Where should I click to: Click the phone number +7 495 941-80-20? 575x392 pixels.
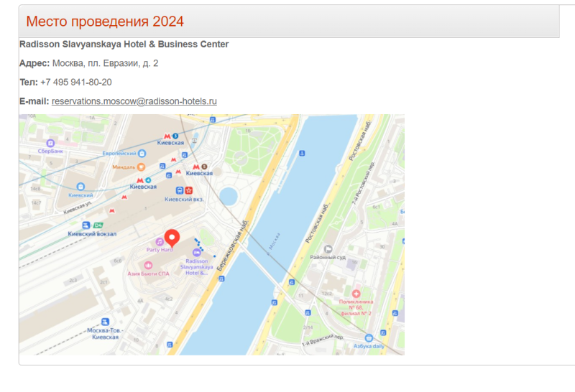[76, 82]
